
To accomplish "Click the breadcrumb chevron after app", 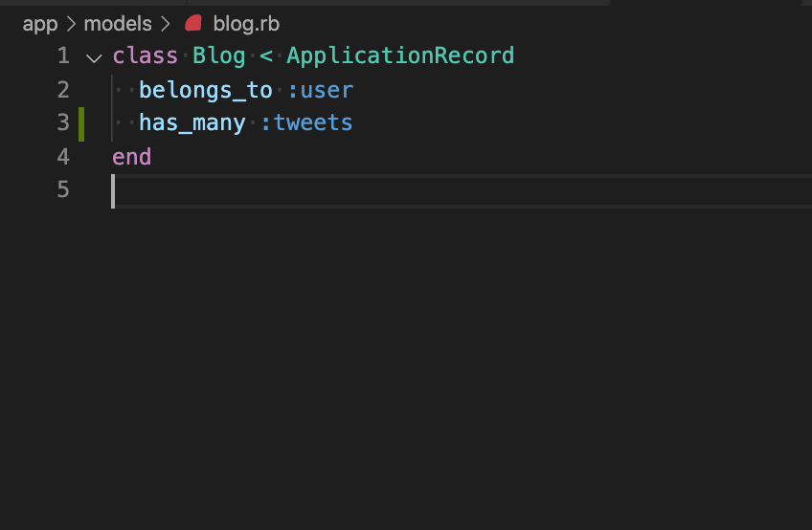I will [x=71, y=24].
